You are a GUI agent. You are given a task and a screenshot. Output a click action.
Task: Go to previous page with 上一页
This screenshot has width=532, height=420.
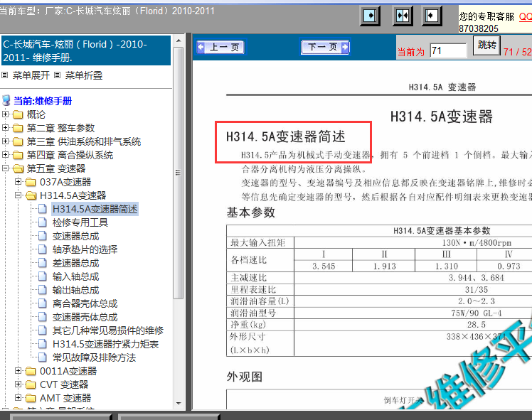221,47
